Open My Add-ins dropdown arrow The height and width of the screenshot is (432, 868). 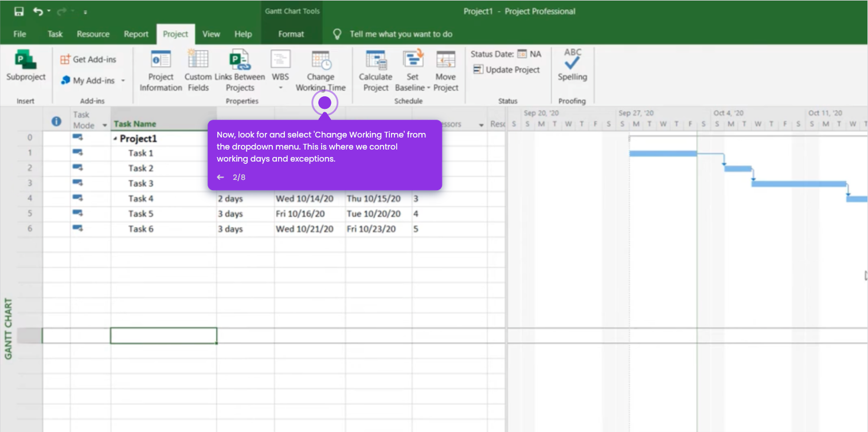tap(123, 81)
